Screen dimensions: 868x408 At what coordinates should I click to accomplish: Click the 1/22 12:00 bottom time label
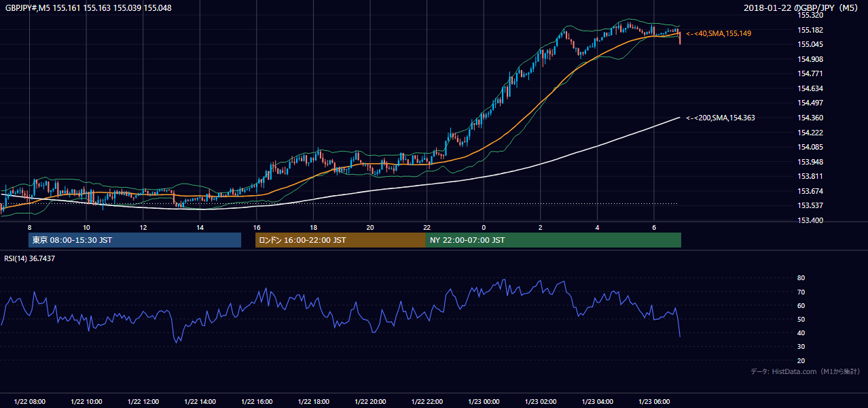(x=143, y=402)
